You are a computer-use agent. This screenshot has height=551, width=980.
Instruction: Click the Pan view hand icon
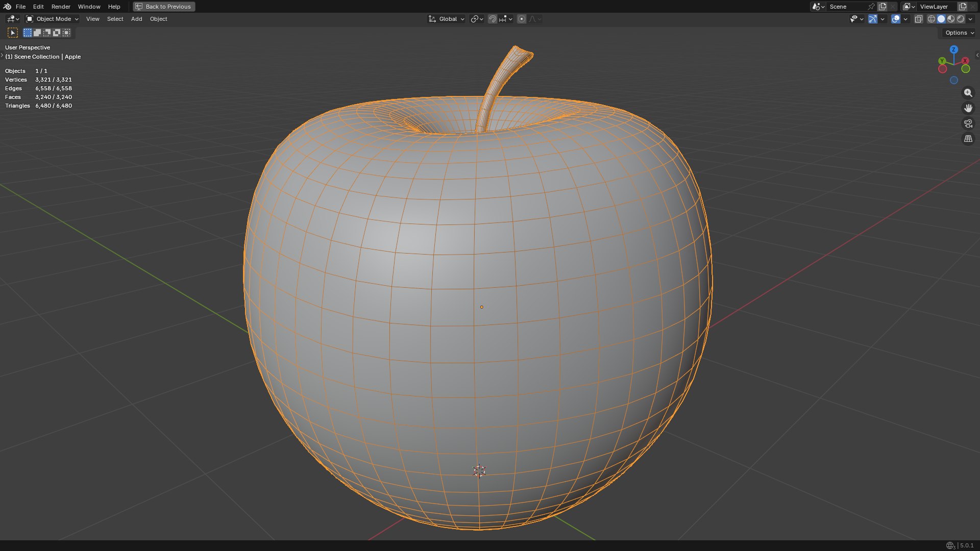click(968, 108)
